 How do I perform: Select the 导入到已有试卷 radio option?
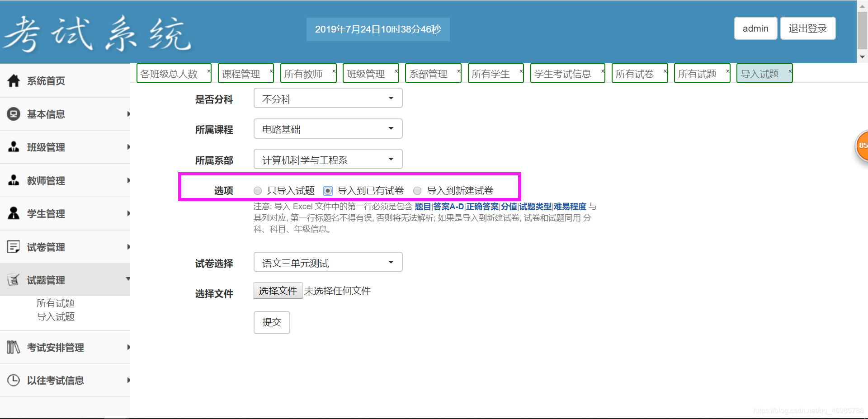point(328,191)
